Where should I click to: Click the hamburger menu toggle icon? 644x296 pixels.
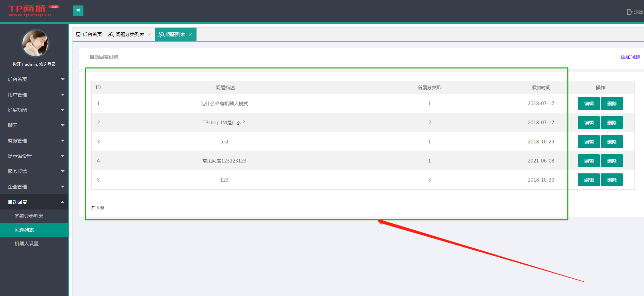tap(78, 11)
